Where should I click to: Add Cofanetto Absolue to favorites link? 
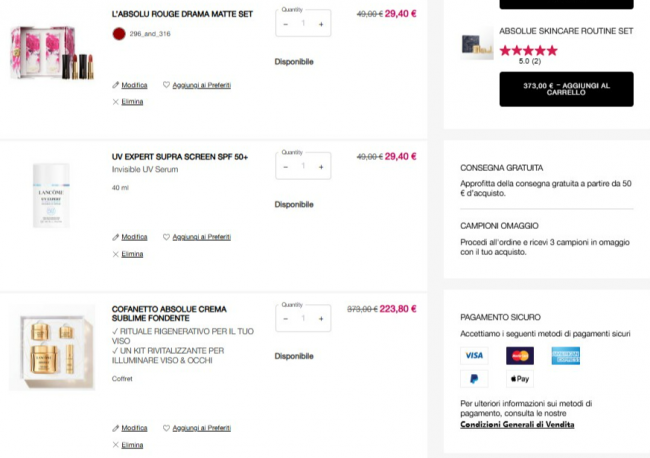point(201,428)
